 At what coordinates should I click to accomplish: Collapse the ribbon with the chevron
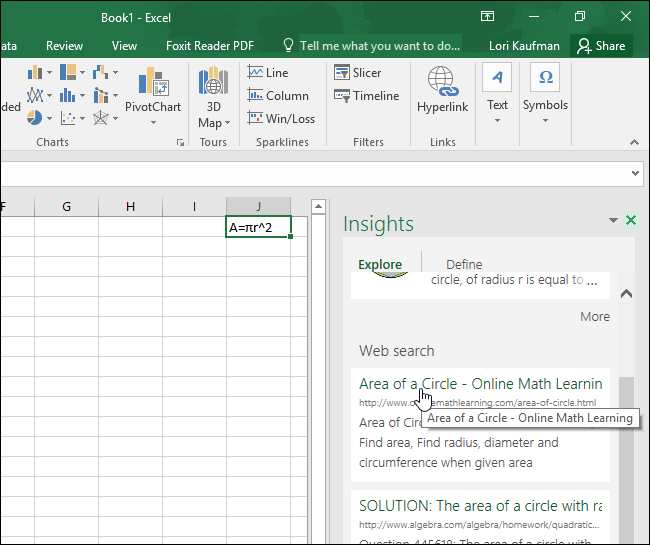pyautogui.click(x=636, y=143)
